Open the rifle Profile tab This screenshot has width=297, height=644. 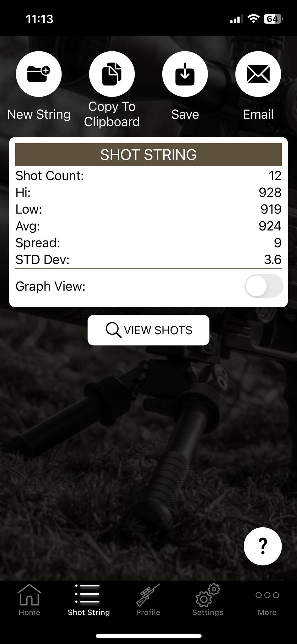point(148,600)
